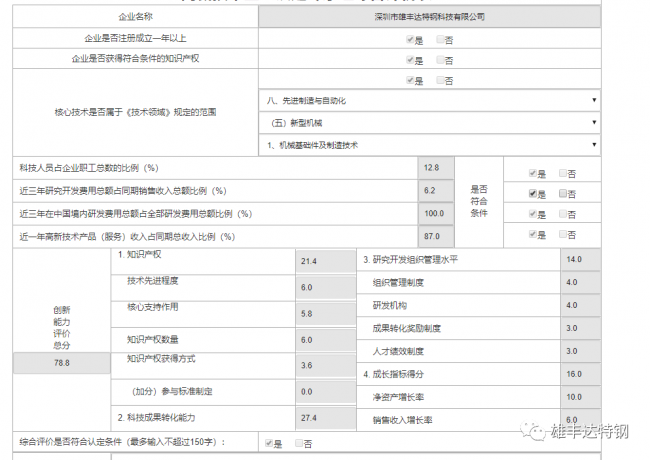Click the domestic R&D ratio value 100.0

pos(436,213)
